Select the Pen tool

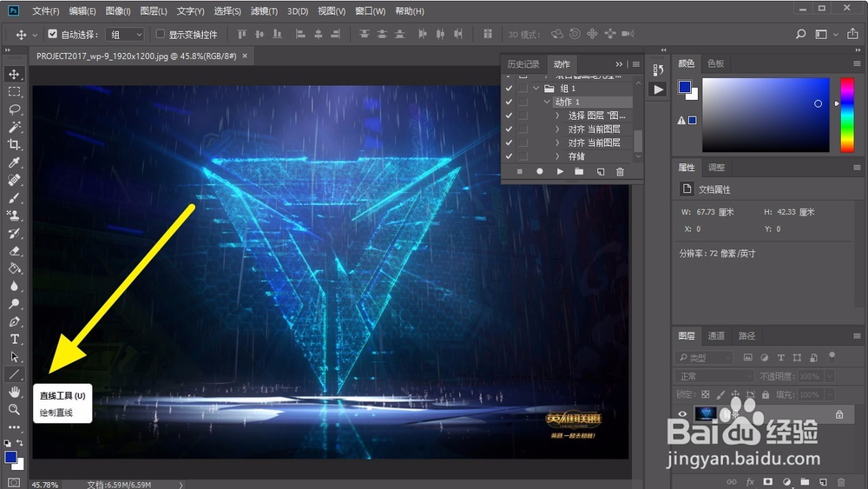tap(15, 321)
